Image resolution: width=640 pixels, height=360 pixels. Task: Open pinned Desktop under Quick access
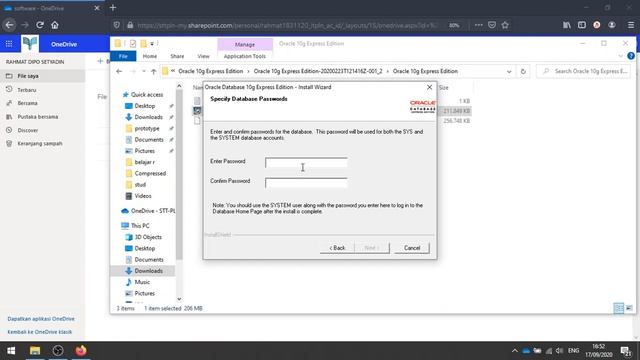click(x=144, y=106)
